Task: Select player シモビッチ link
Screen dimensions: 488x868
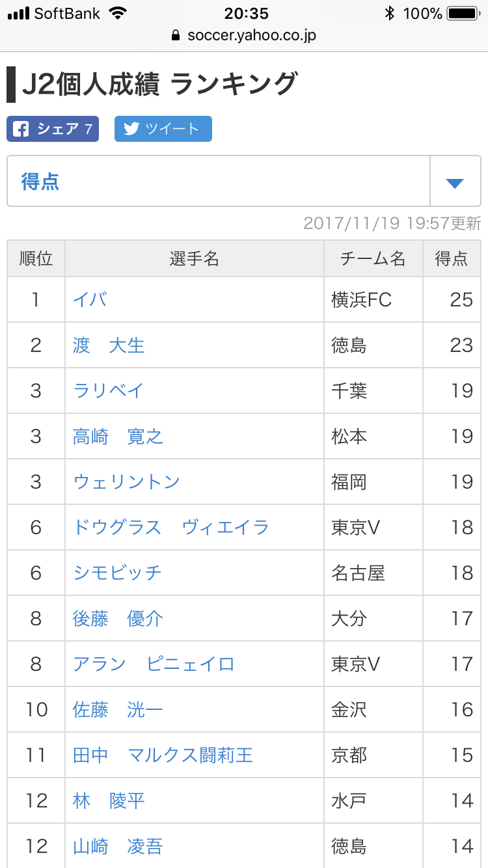Action: [x=117, y=573]
